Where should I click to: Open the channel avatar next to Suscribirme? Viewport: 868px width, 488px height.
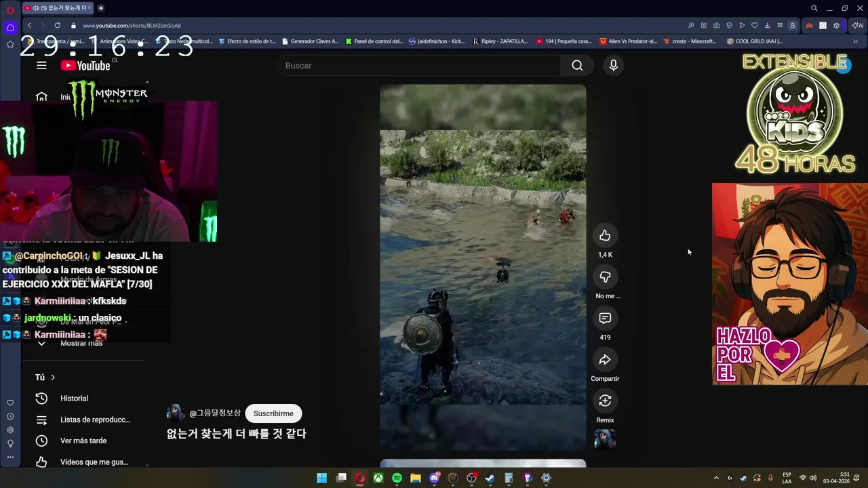[x=176, y=413]
